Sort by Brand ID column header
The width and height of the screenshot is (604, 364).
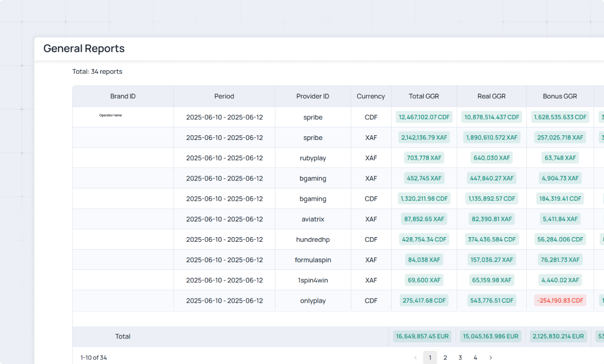(x=123, y=96)
